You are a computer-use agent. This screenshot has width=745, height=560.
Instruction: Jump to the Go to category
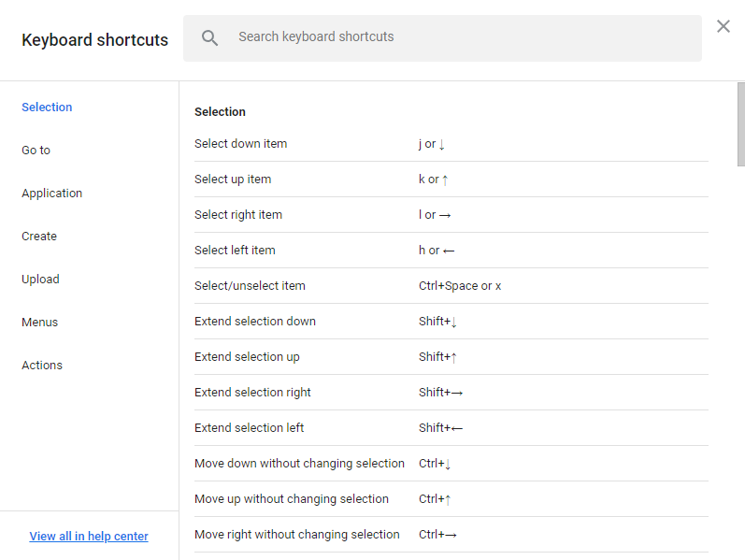click(x=36, y=151)
